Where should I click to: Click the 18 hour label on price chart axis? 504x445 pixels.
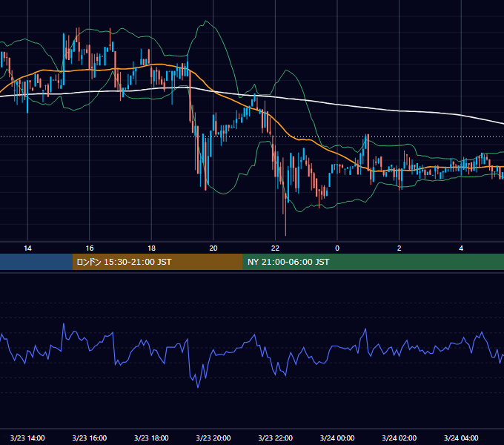click(x=151, y=248)
